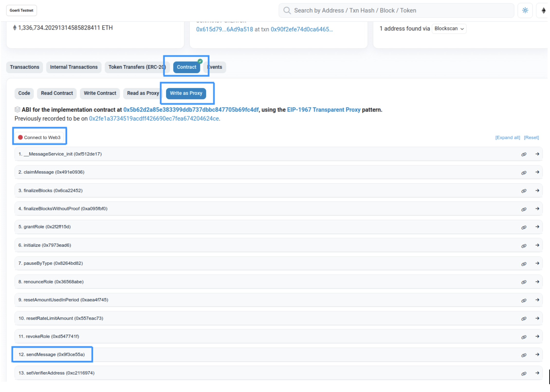
Task: Open contract creator 0x615d79...6Ad9a518 link
Action: click(225, 29)
